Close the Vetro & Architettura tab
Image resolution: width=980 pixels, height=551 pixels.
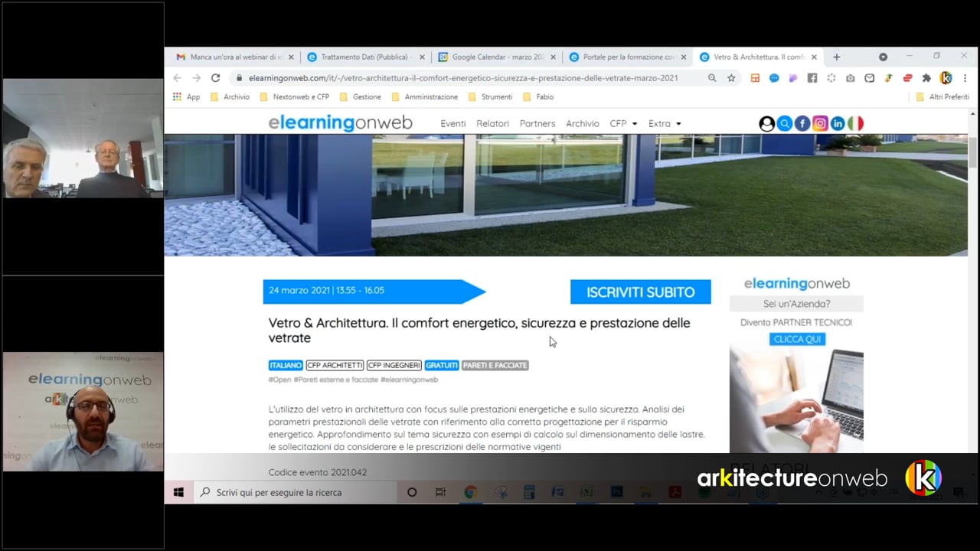click(814, 57)
